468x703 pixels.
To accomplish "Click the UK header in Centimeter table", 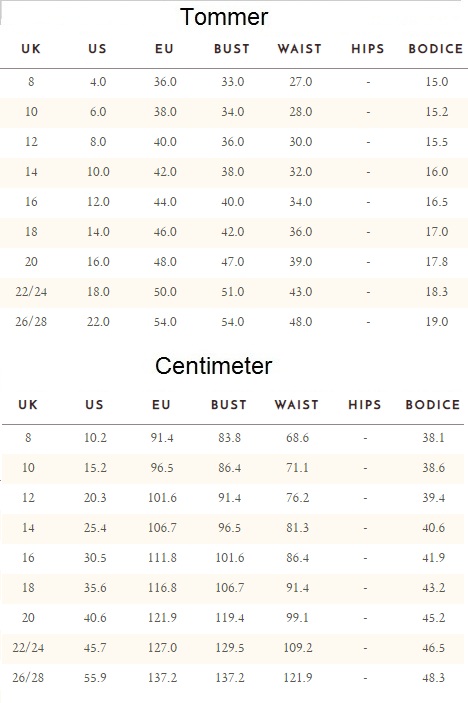I will pyautogui.click(x=28, y=404).
